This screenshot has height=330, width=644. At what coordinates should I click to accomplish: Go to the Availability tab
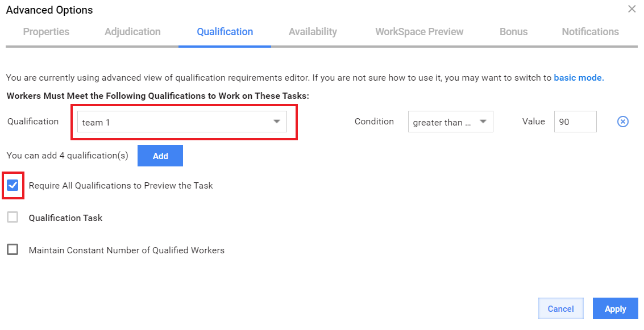click(313, 32)
